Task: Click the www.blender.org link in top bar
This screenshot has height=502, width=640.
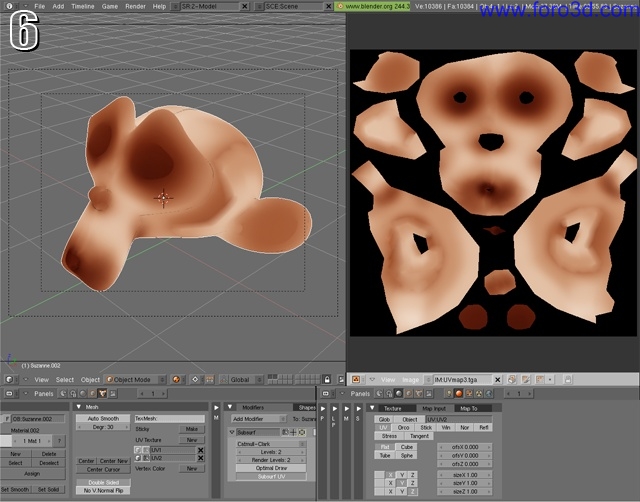Action: point(372,6)
